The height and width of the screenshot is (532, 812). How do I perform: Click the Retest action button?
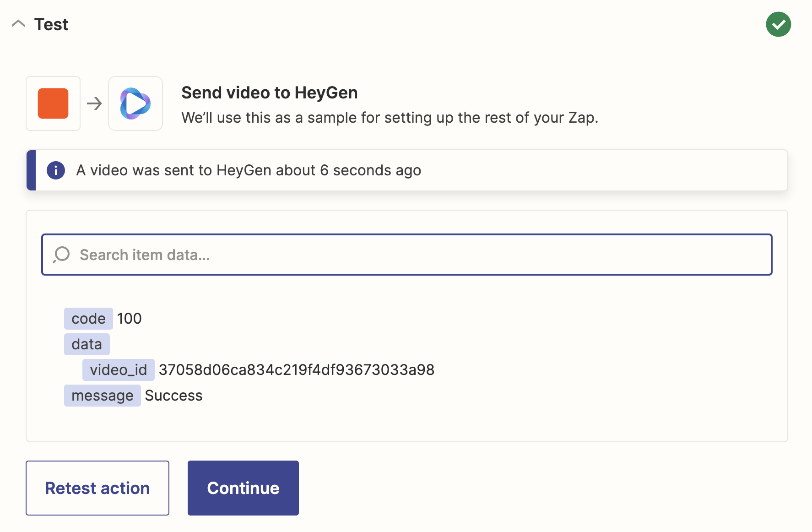coord(97,488)
